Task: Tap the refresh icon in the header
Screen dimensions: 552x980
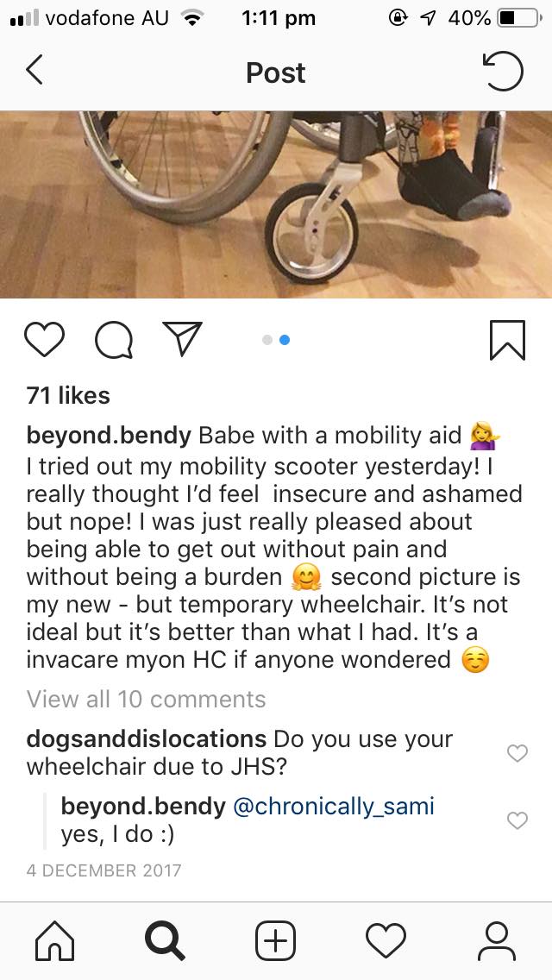Action: (x=503, y=72)
